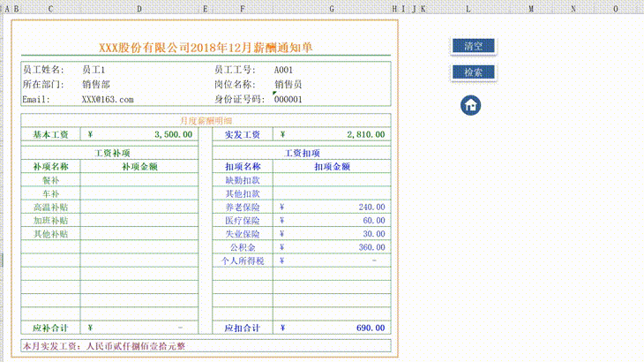Select the employee name cell 员工1
Screen dimensions: 644x362
pyautogui.click(x=94, y=70)
